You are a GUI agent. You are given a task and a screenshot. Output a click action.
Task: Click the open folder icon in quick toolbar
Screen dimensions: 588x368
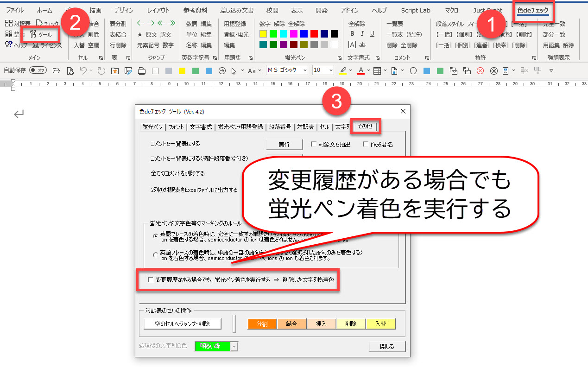pyautogui.click(x=56, y=70)
